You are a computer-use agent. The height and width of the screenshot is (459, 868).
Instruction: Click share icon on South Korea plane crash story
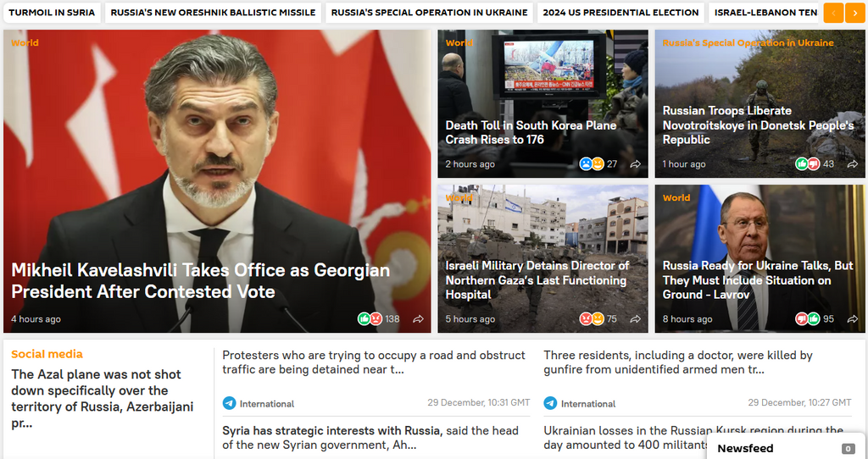(636, 164)
